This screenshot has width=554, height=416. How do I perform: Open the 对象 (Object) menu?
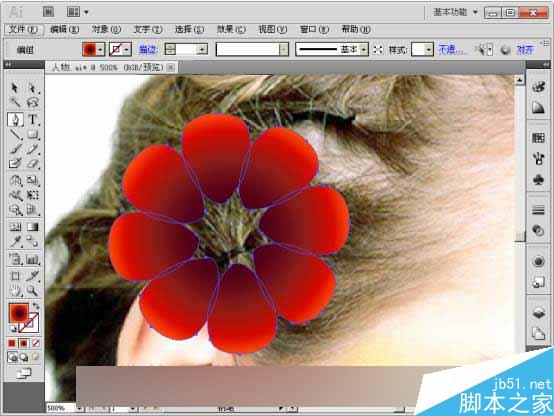tap(106, 29)
